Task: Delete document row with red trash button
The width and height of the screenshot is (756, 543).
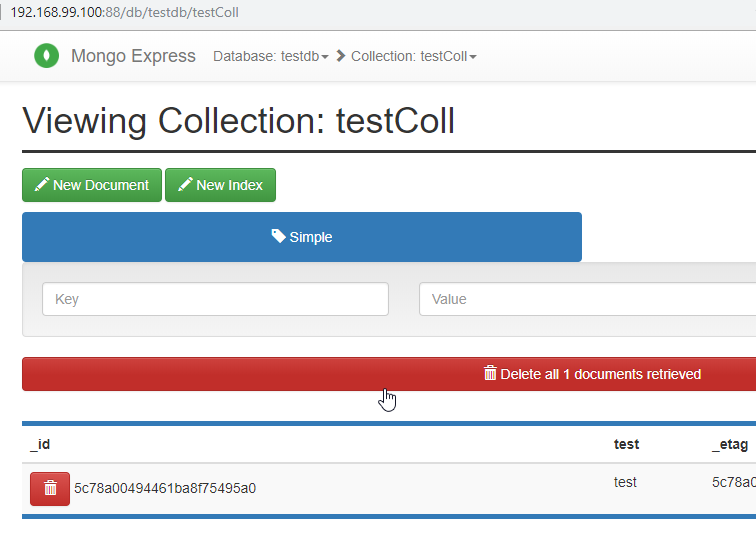Action: [50, 489]
